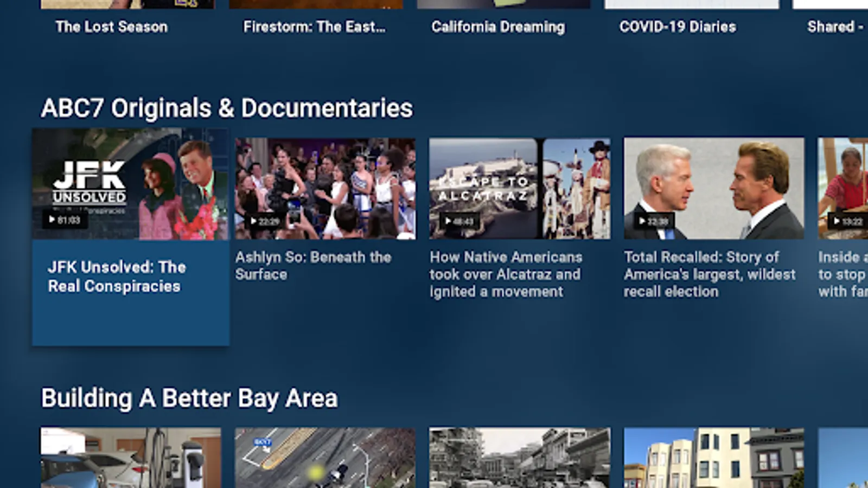The height and width of the screenshot is (488, 868).
Task: Open 'How Native Americans took over Alcatraz' title
Action: point(506,274)
